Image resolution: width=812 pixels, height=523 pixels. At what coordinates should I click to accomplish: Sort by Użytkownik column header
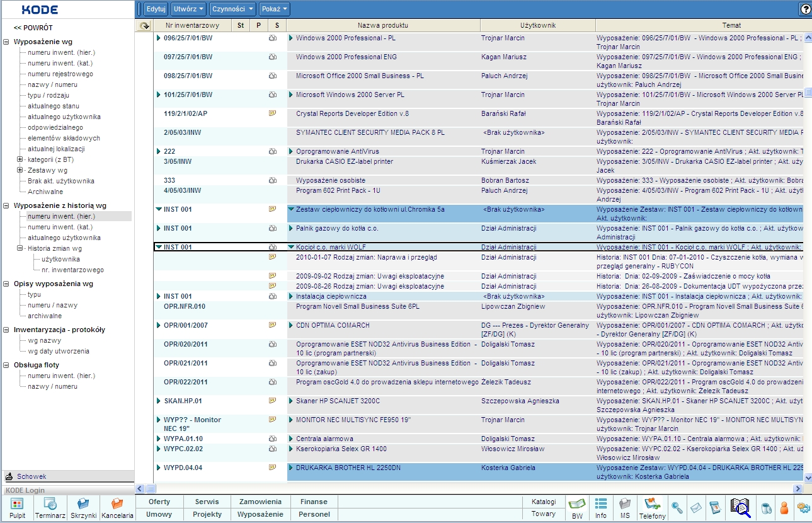coord(538,26)
